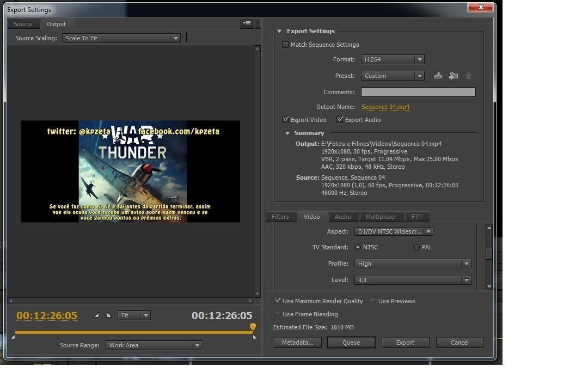Click the yellow preview timeline bar

click(134, 332)
